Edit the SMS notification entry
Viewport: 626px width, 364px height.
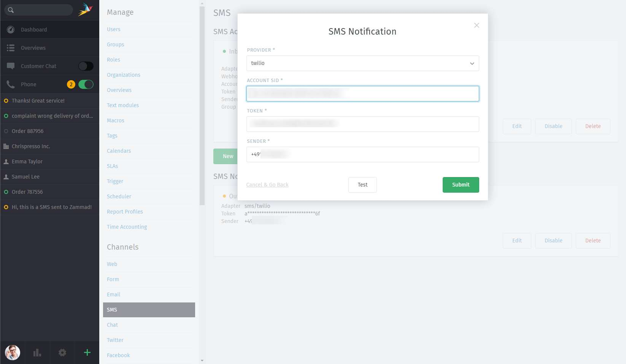[517, 241]
